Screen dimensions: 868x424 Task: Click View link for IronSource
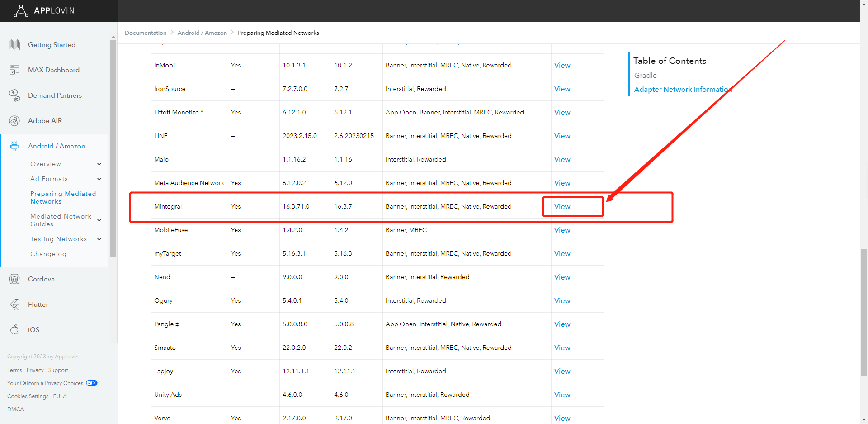(562, 89)
